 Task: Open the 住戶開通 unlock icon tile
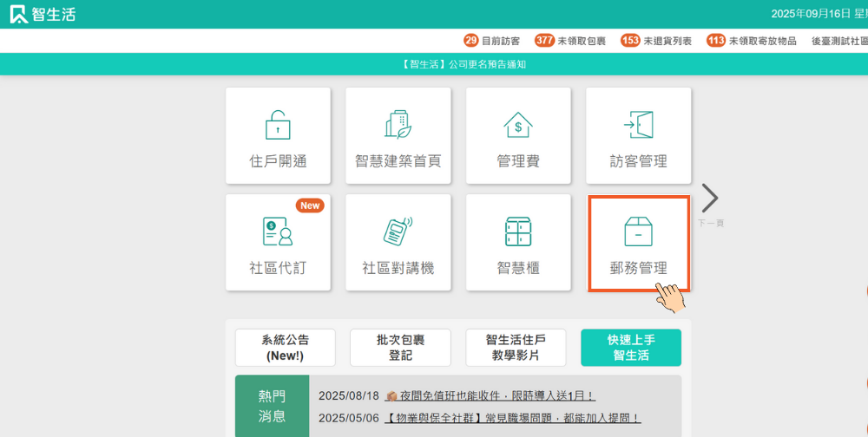(x=278, y=135)
